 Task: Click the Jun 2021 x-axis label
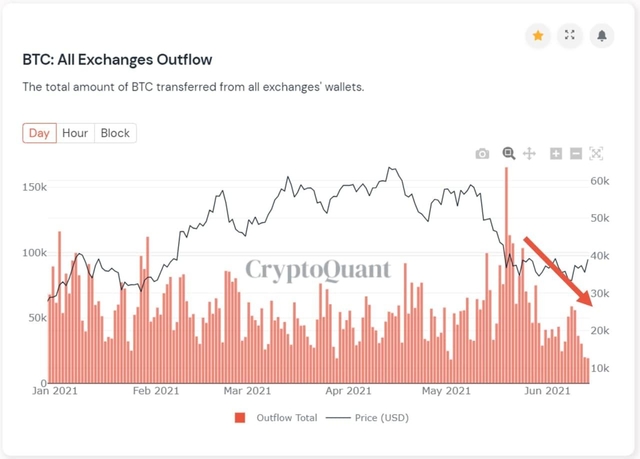(x=547, y=391)
